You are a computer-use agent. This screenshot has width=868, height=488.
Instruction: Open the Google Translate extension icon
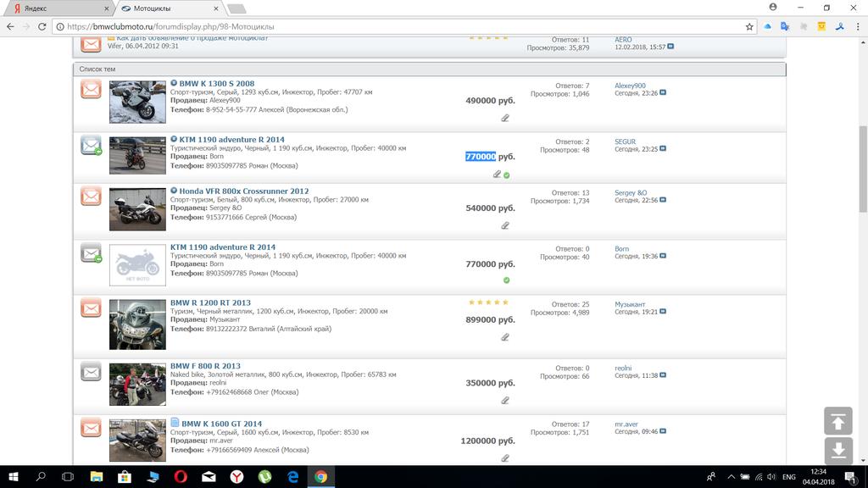click(785, 26)
